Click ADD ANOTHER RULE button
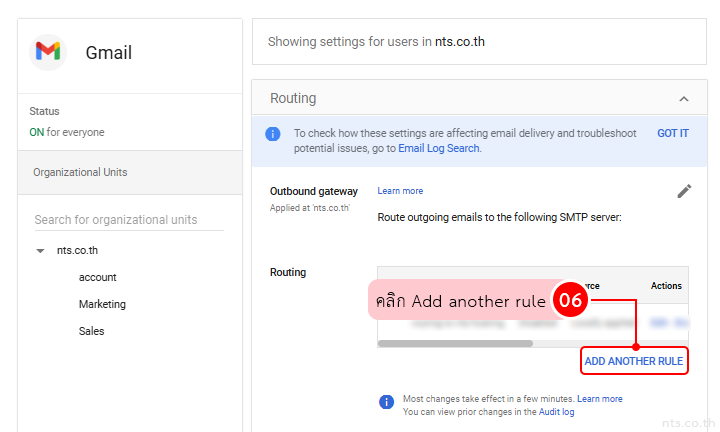 pyautogui.click(x=634, y=361)
